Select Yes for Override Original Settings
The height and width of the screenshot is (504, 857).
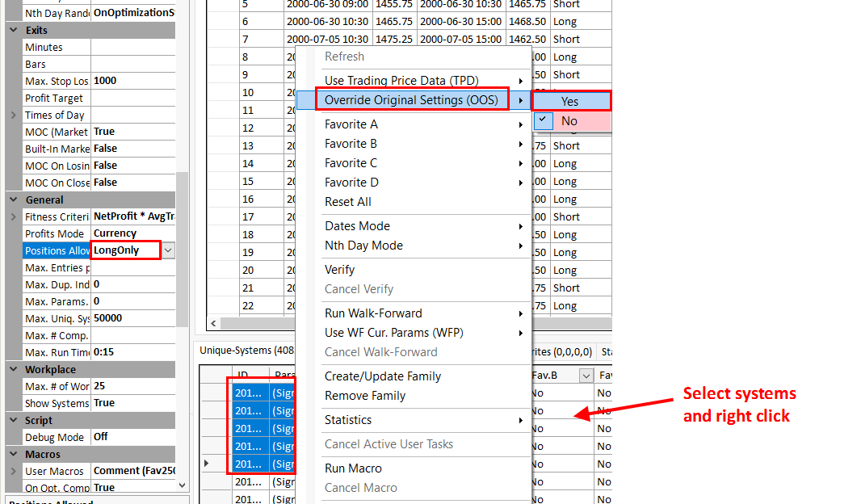(570, 101)
